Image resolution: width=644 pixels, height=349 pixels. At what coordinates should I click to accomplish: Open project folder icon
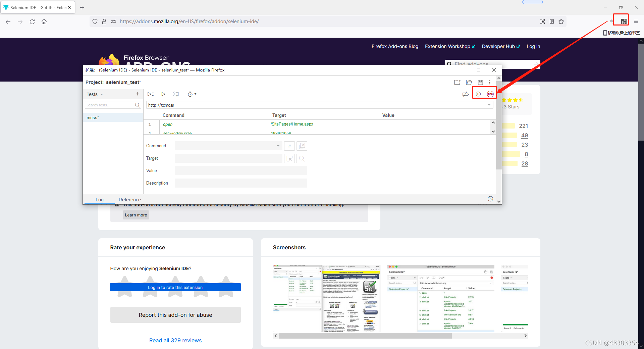pyautogui.click(x=469, y=82)
